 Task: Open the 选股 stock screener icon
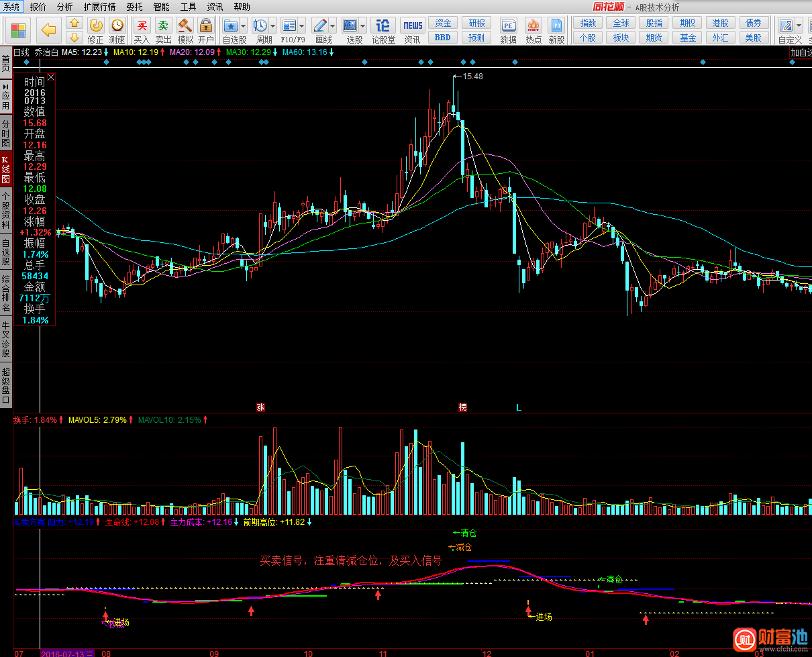click(350, 26)
